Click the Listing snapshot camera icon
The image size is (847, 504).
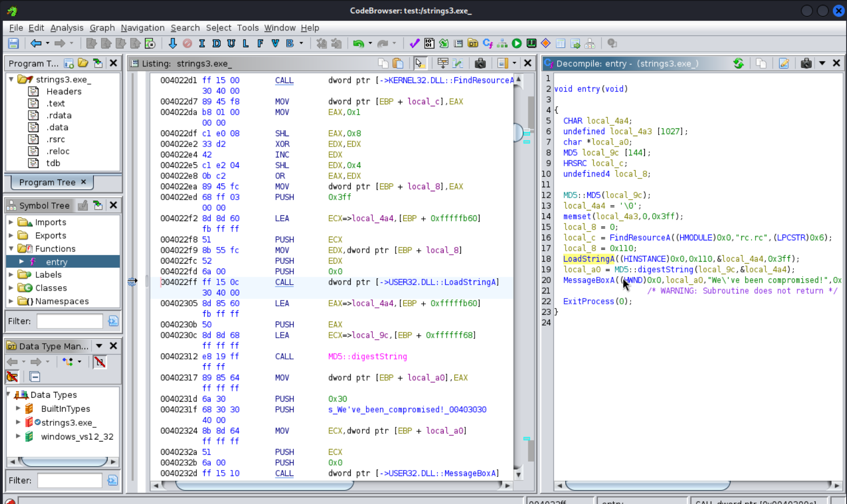480,63
